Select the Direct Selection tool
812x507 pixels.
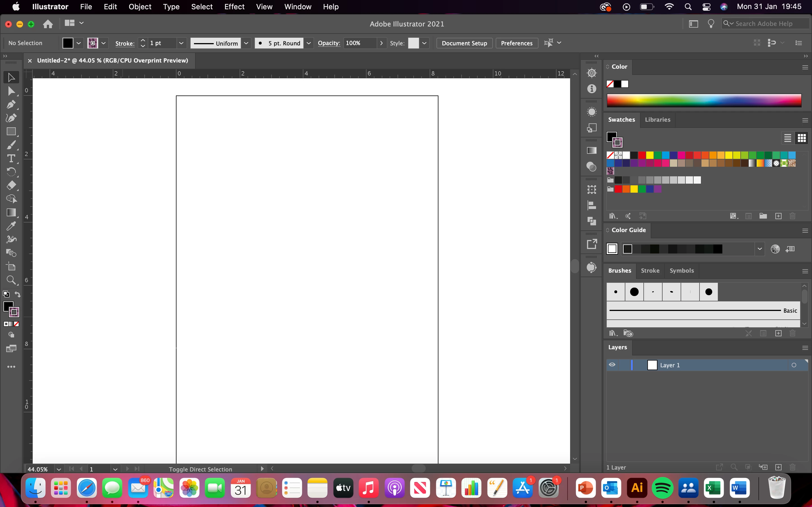pos(11,91)
